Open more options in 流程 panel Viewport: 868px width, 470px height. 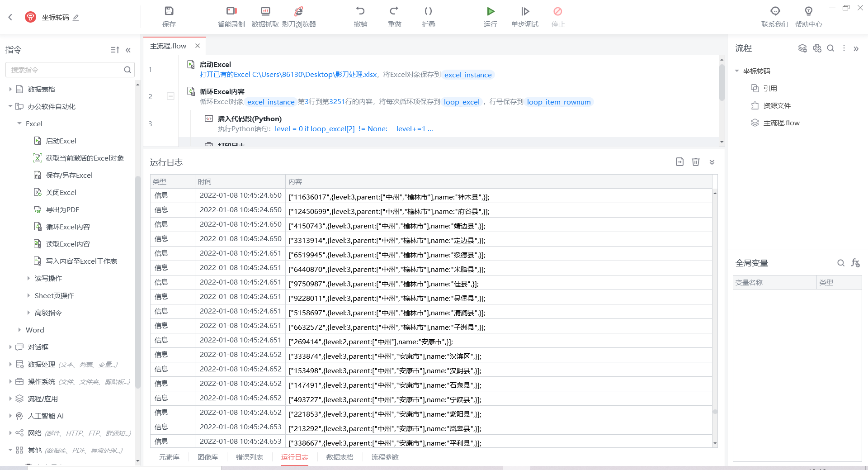tap(844, 48)
